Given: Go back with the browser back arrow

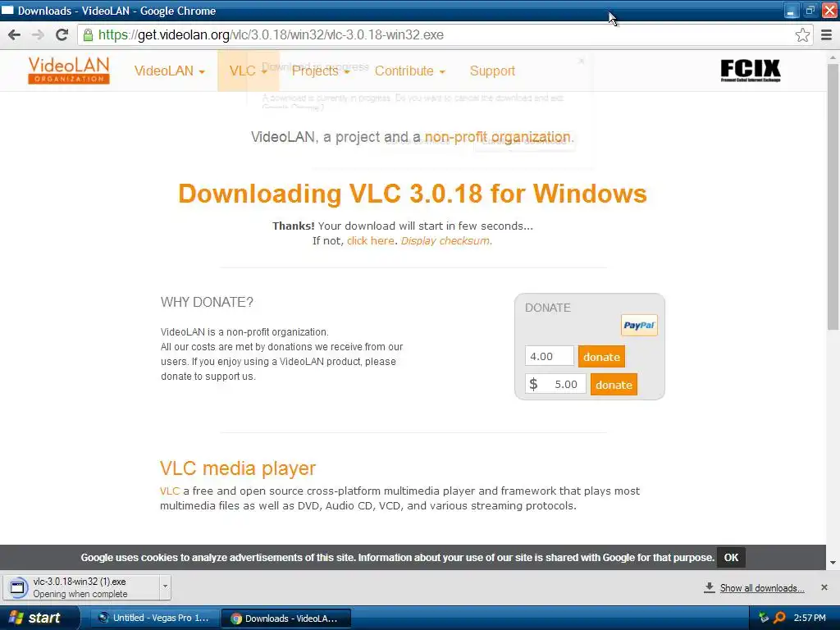Looking at the screenshot, I should 15,34.
